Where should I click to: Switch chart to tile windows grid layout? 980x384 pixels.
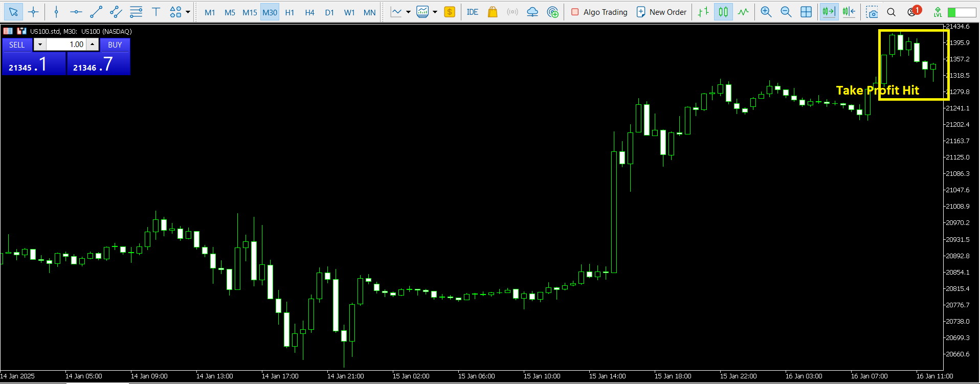[806, 12]
